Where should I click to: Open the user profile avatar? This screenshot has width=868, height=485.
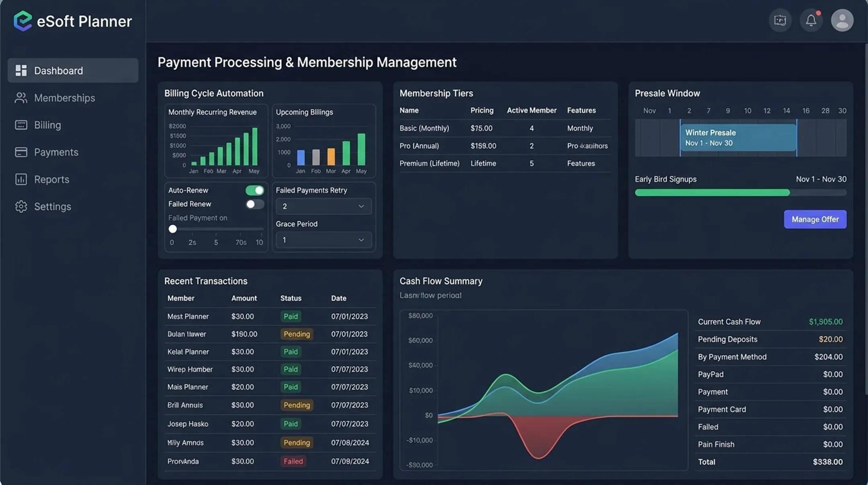pos(842,20)
